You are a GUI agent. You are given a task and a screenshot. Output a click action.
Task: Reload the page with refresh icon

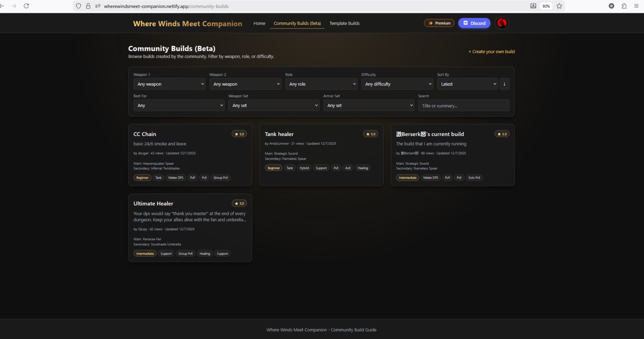click(26, 6)
